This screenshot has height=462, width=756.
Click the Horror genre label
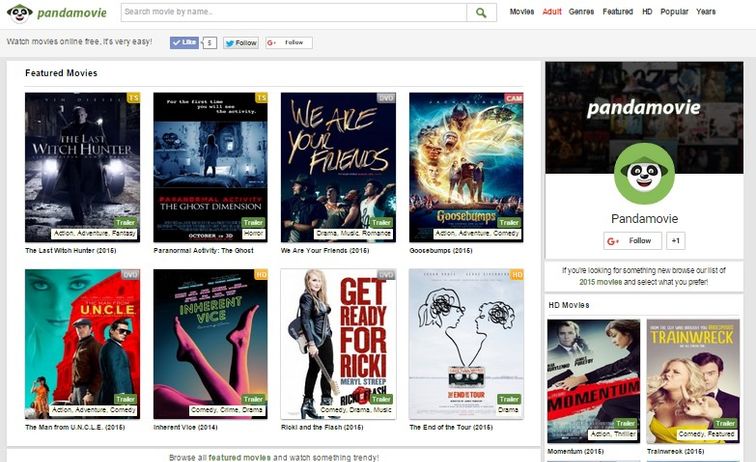coord(253,233)
